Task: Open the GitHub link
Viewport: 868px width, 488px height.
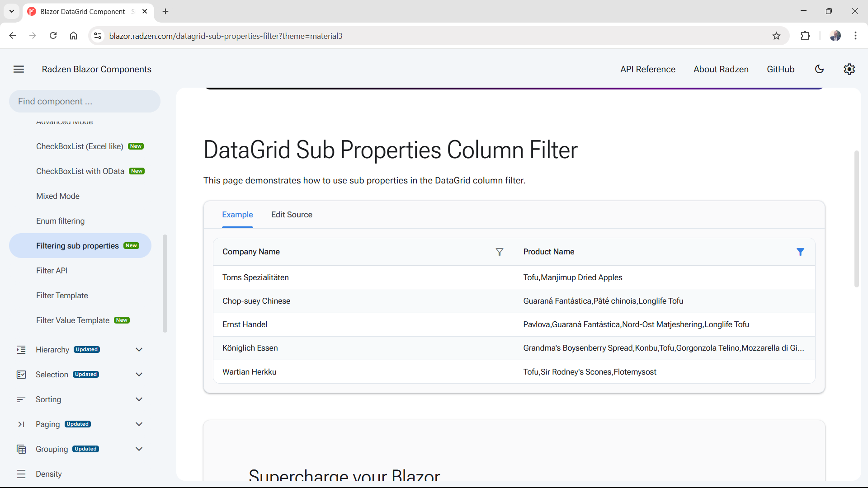Action: (x=780, y=69)
